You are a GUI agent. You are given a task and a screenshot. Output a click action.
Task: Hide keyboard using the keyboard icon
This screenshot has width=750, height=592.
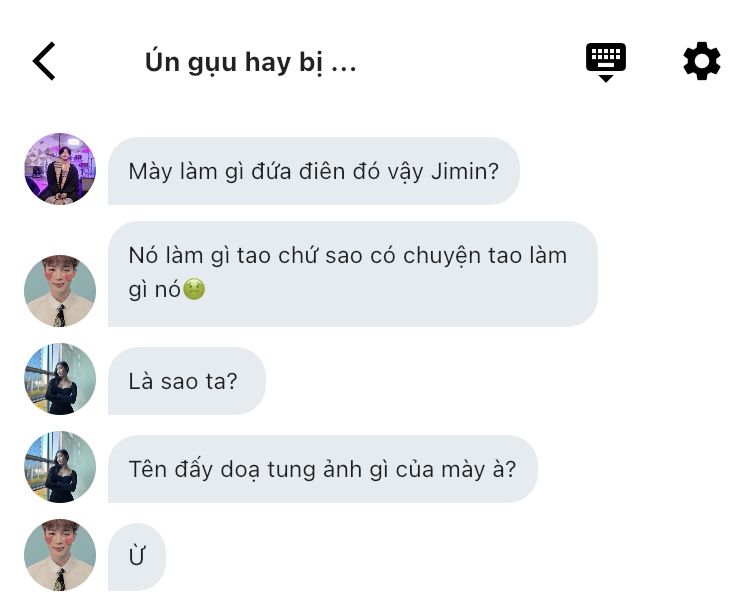click(606, 62)
